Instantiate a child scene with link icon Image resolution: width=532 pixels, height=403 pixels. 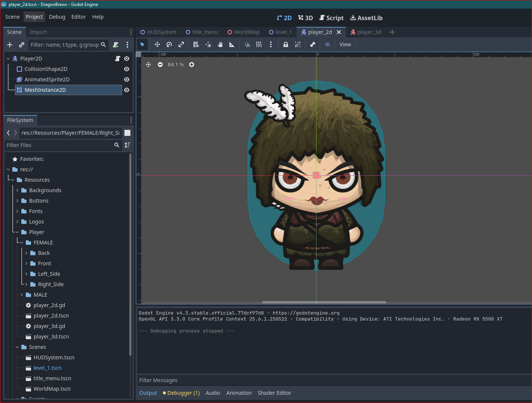click(22, 45)
